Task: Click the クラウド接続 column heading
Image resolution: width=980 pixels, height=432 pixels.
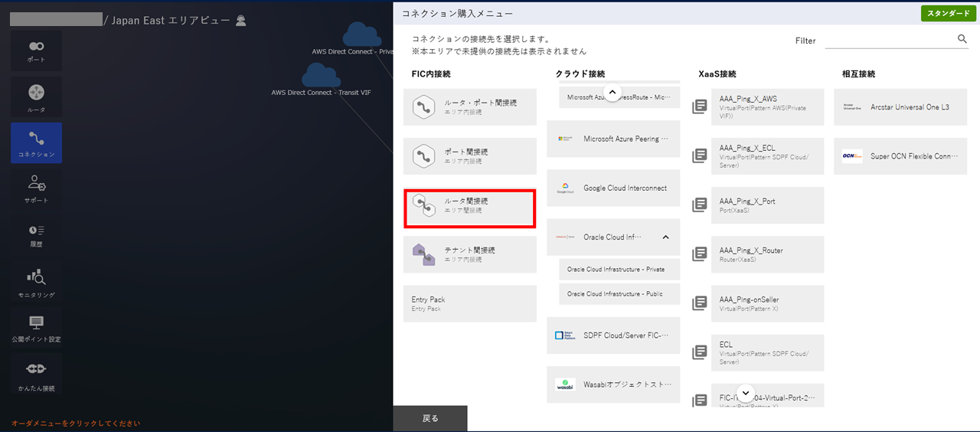Action: (580, 74)
